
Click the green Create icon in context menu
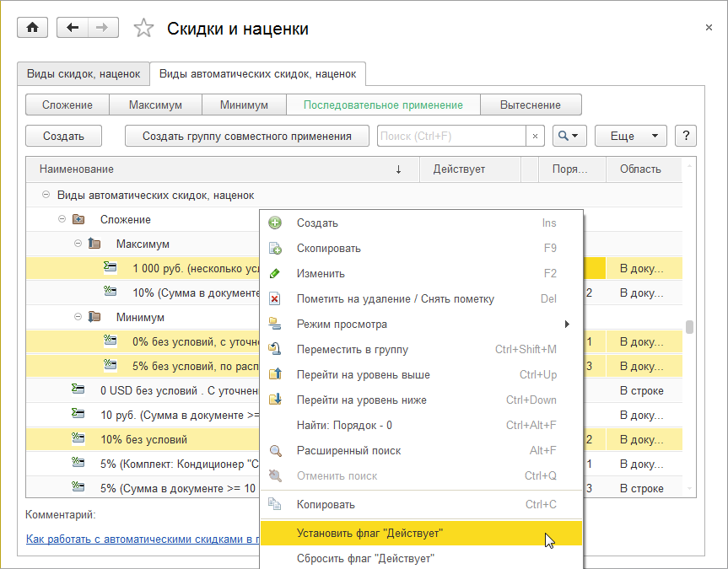coord(275,223)
